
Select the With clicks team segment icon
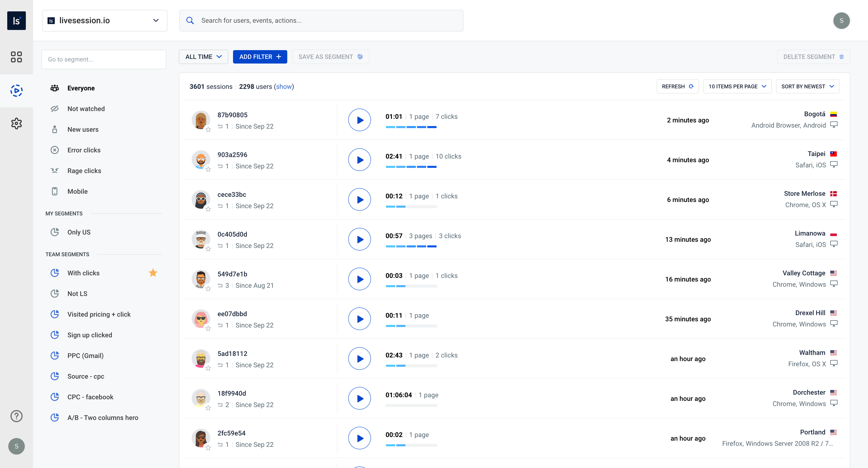[x=55, y=273]
